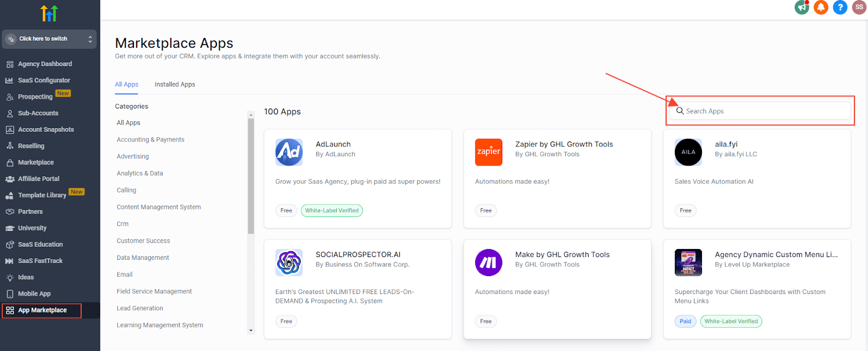Open the Zapier app logo
Viewport: 868px width, 351px height.
(x=489, y=152)
